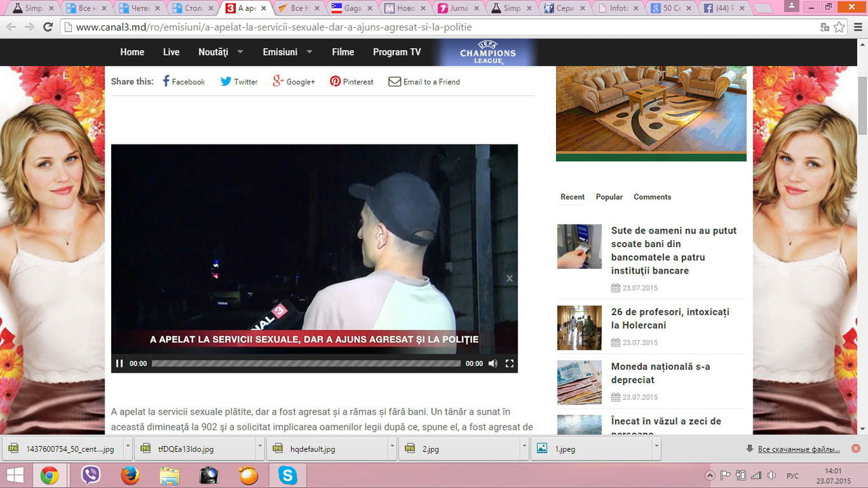Image resolution: width=868 pixels, height=488 pixels.
Task: Open the Live menu item
Action: tap(171, 52)
